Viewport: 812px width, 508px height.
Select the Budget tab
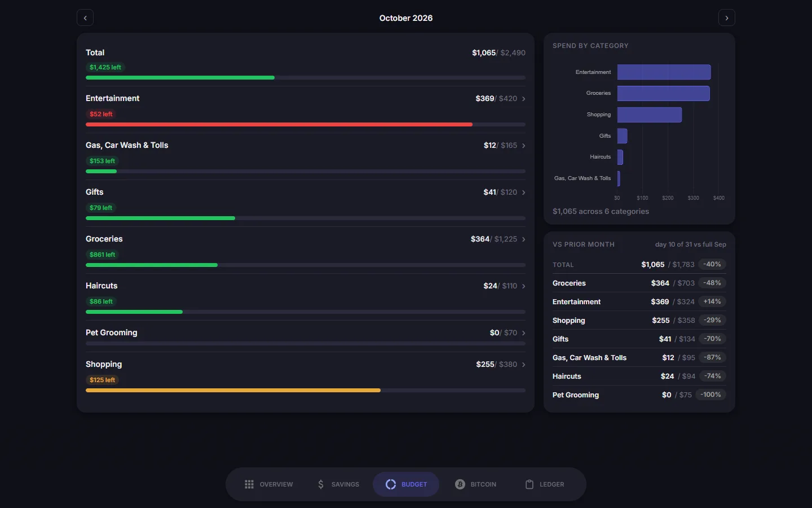coord(406,484)
